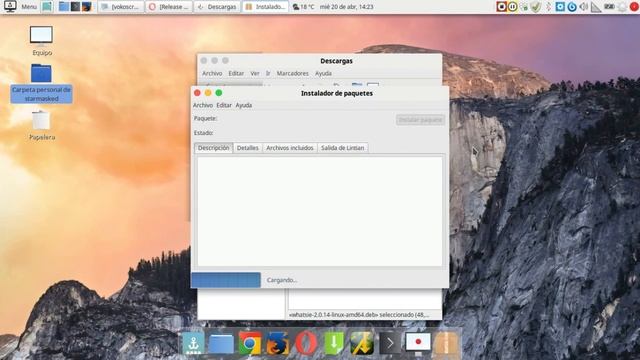Click the pause recording tray icon
640x360 pixels.
(x=513, y=7)
